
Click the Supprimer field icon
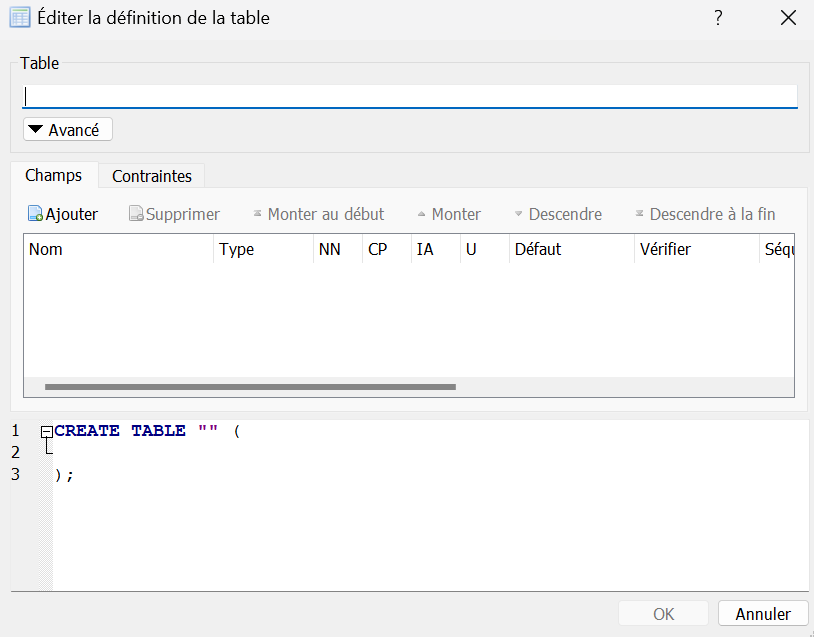tap(136, 214)
